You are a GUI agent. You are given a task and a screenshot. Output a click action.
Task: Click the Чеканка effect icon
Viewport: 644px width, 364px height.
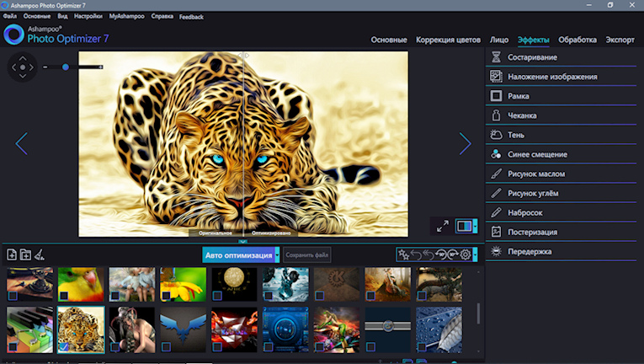pyautogui.click(x=496, y=115)
